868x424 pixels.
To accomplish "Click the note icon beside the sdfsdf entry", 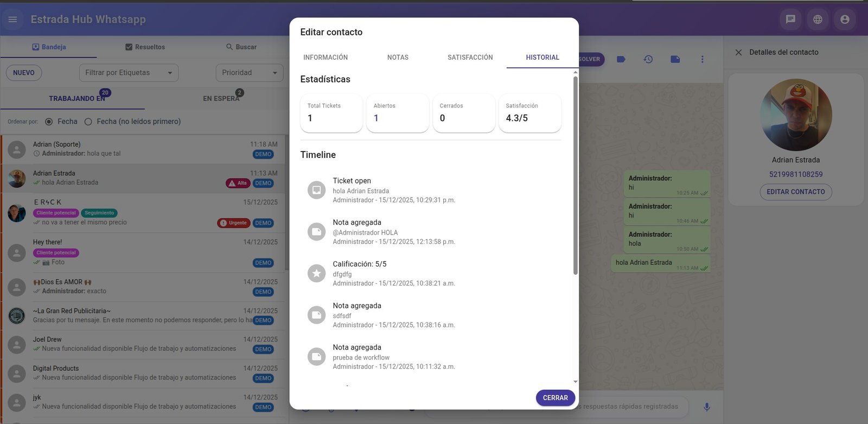I will (x=316, y=315).
